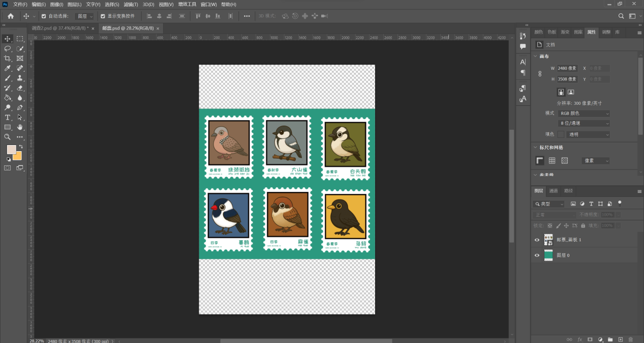Select the Brush tool
644x343 pixels.
tap(8, 78)
